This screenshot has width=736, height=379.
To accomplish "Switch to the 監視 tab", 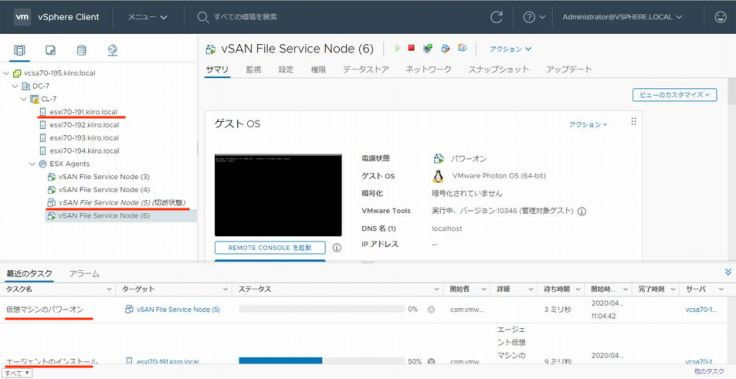I will click(x=253, y=70).
